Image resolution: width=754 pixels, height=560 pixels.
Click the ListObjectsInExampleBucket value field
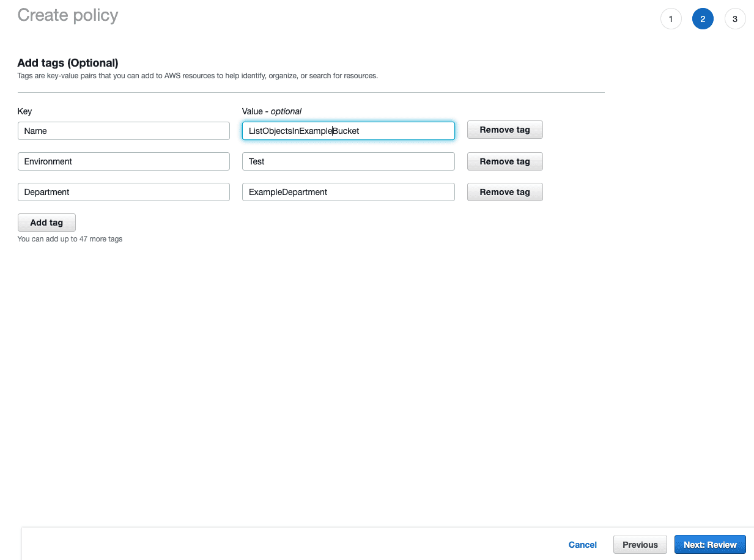[x=348, y=130]
